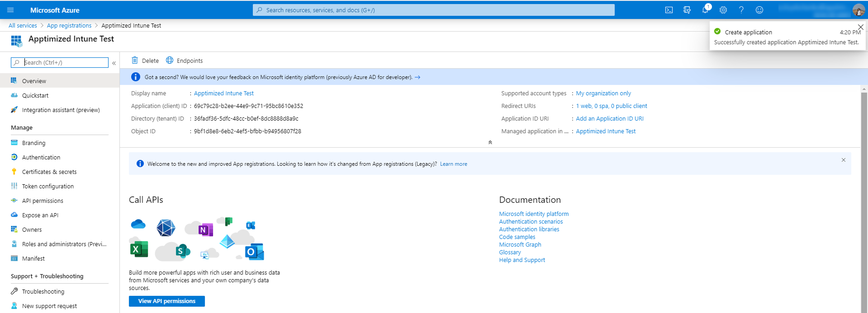The width and height of the screenshot is (868, 313).
Task: Open Certificates & secrets blade
Action: tap(60, 172)
